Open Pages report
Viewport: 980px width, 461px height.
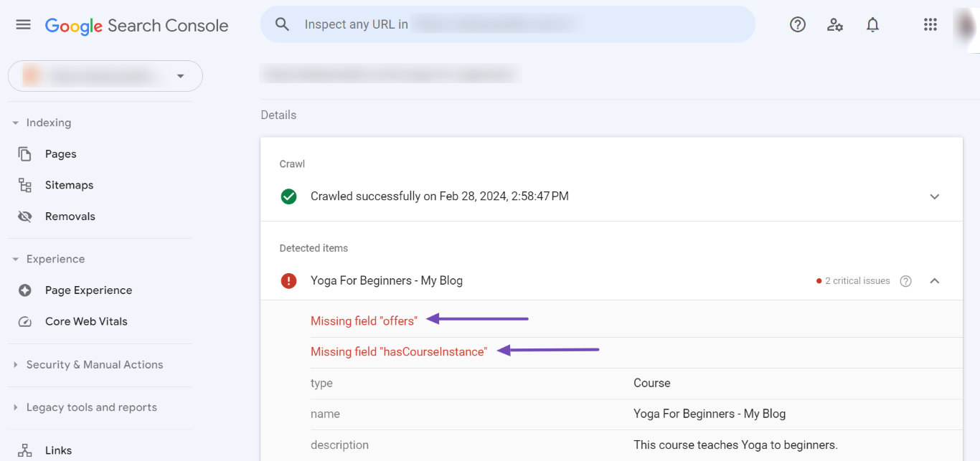(x=61, y=154)
